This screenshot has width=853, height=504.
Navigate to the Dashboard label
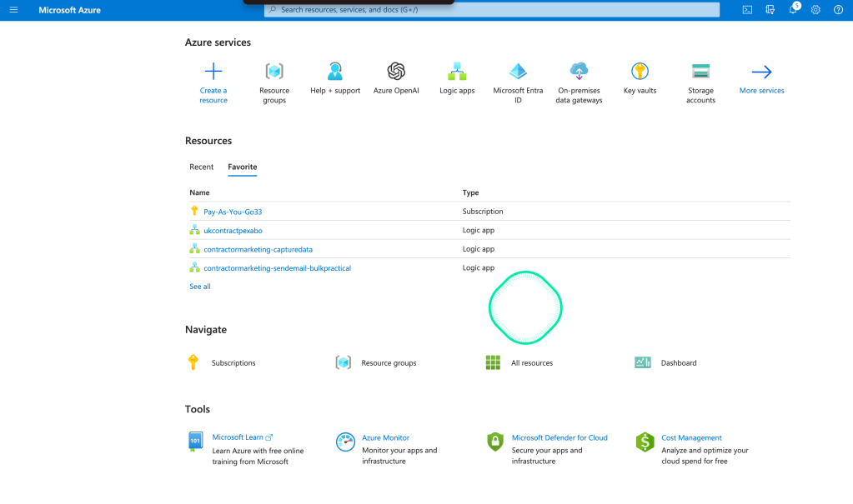679,363
